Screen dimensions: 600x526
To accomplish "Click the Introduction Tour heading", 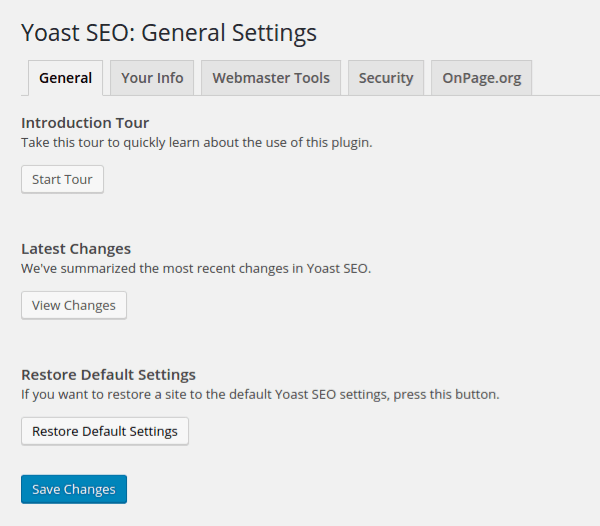I will (85, 123).
